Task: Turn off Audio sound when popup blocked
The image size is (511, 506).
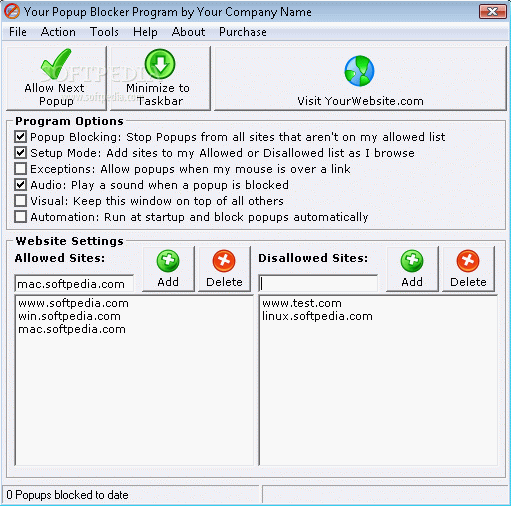Action: pos(21,185)
